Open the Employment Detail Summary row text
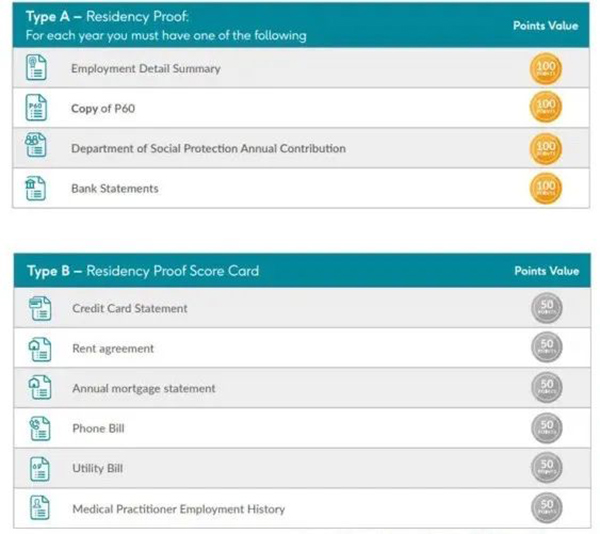 [x=146, y=68]
